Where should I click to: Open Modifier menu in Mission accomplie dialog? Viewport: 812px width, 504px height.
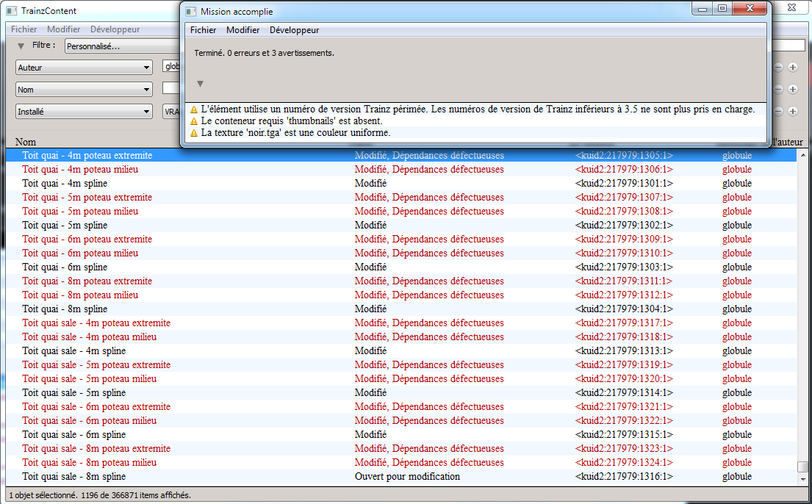tap(243, 30)
